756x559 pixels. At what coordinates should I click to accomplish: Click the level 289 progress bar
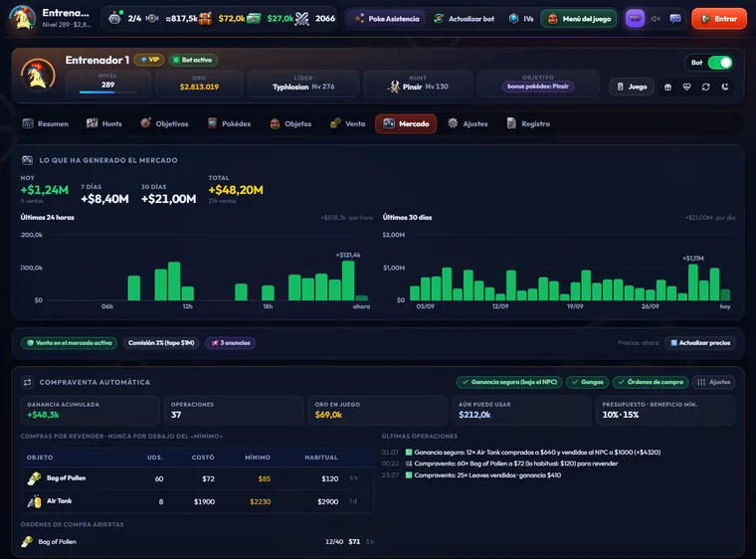coord(108,93)
